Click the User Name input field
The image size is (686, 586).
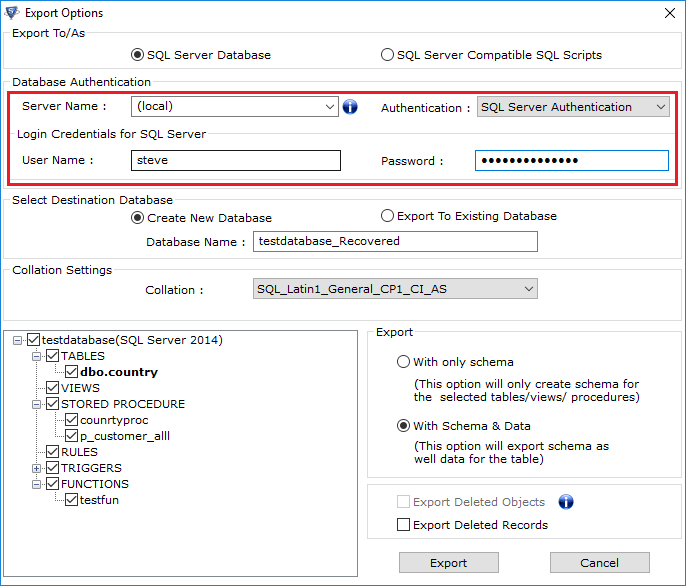click(x=235, y=161)
